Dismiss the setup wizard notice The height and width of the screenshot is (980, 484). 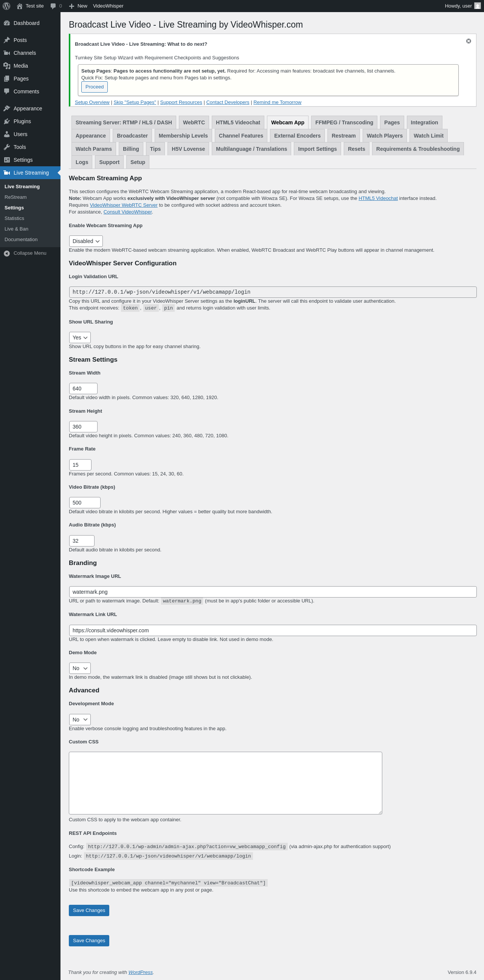468,41
